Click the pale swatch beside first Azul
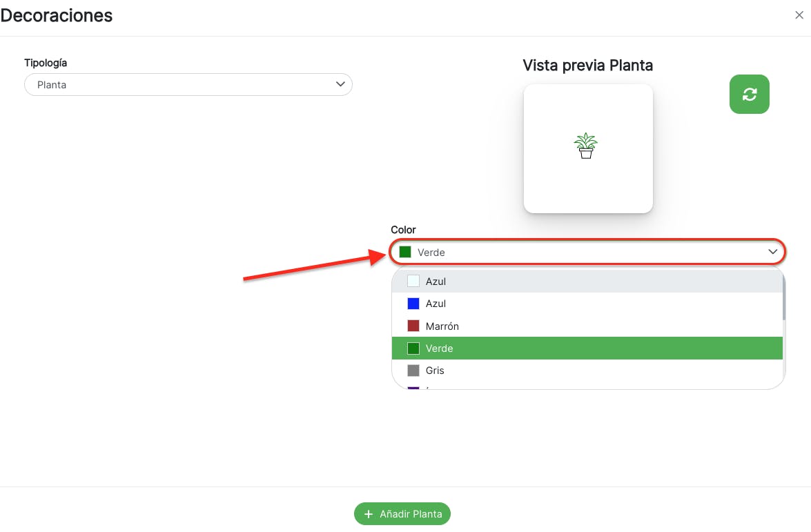 point(413,282)
